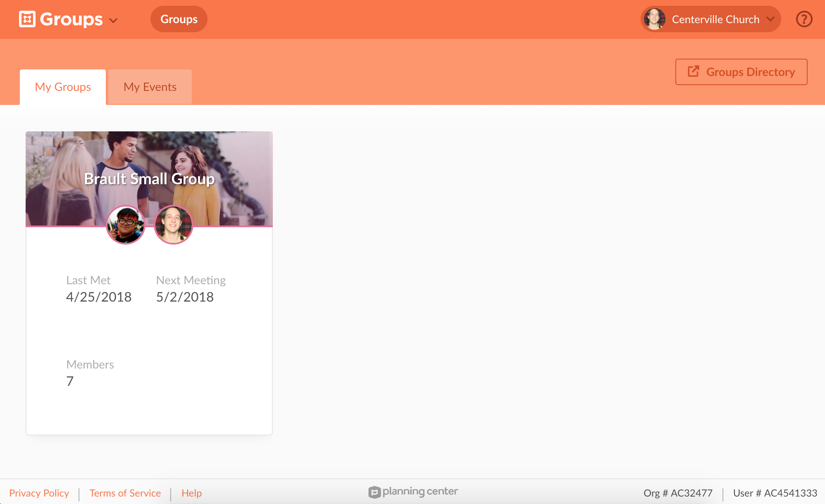
Task: Open the Privacy Policy link
Action: (39, 492)
